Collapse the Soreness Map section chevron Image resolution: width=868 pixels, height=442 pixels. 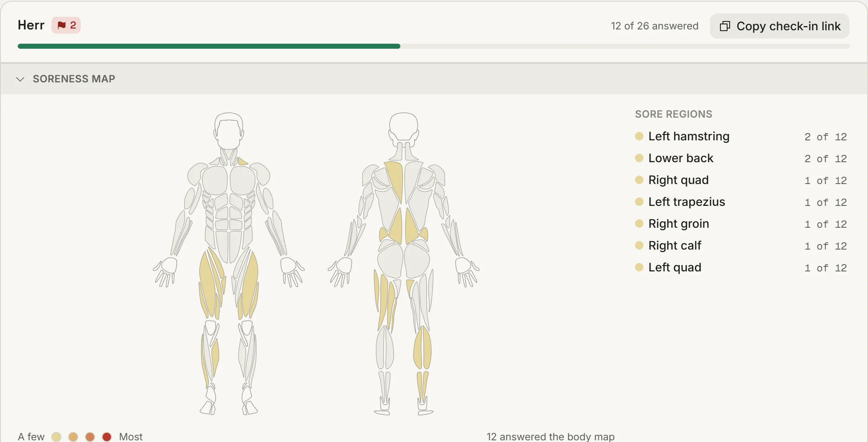(20, 79)
